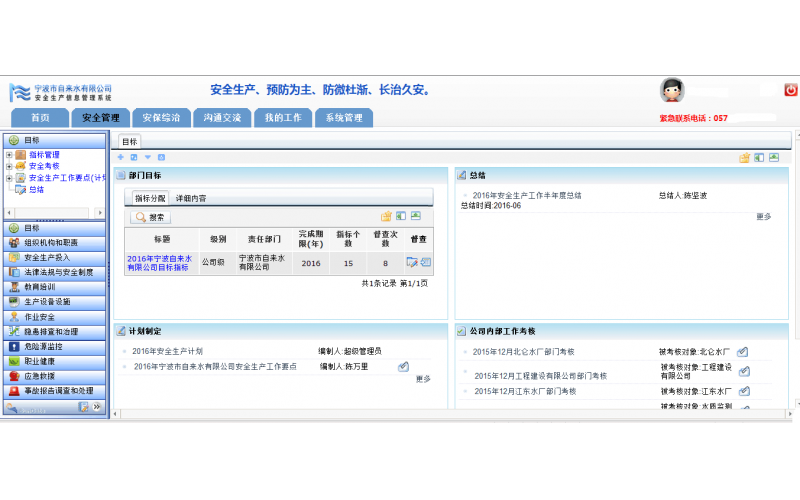Click the 搜索 button
The width and height of the screenshot is (800, 500).
pyautogui.click(x=151, y=217)
